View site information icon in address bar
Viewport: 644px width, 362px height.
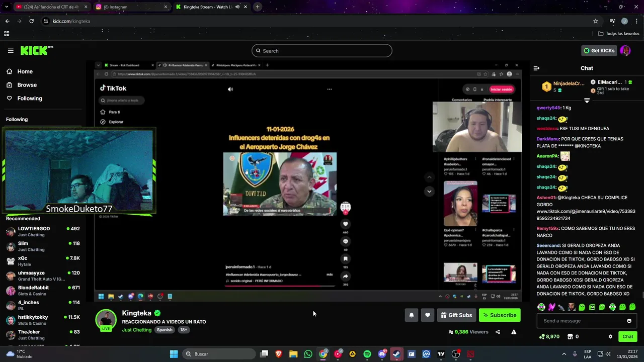pyautogui.click(x=46, y=21)
